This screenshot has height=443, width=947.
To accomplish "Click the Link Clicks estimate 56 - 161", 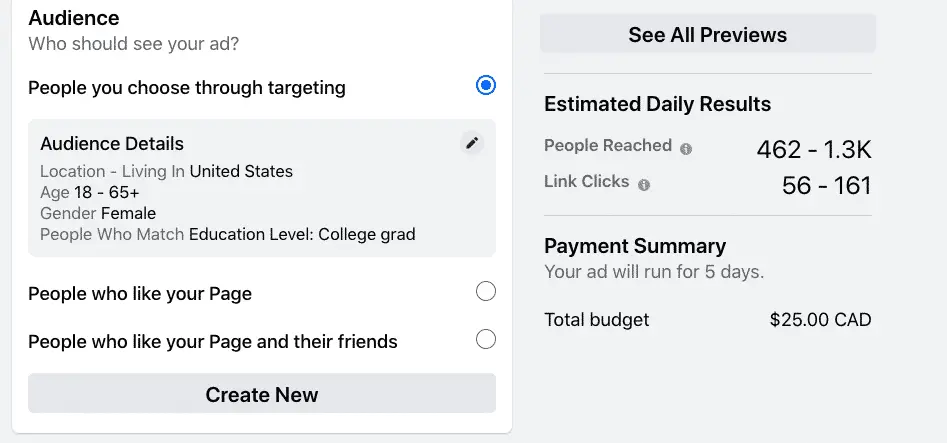I will (x=826, y=186).
